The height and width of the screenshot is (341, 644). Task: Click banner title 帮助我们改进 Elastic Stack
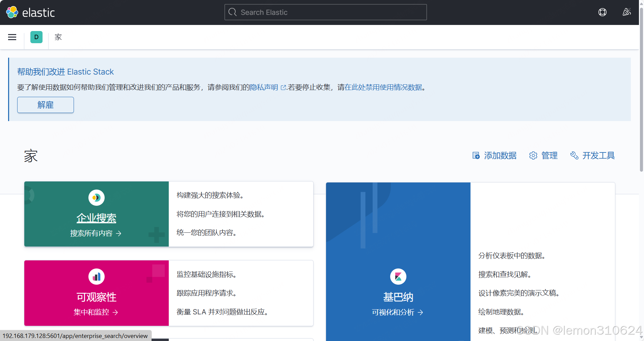(65, 72)
